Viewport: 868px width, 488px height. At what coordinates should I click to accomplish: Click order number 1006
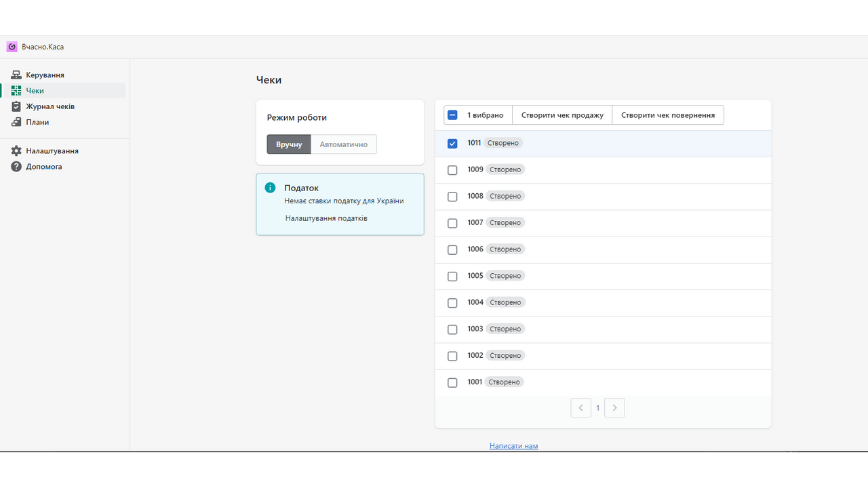pos(475,249)
